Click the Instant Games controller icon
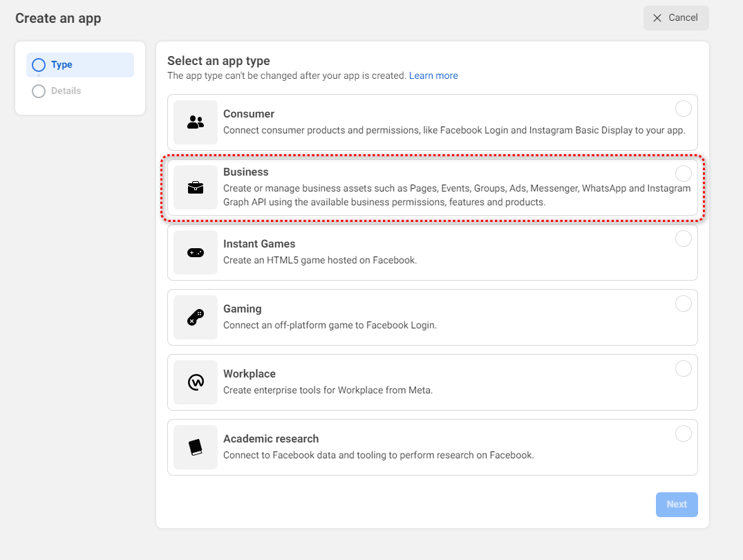The width and height of the screenshot is (743, 560). coord(196,252)
